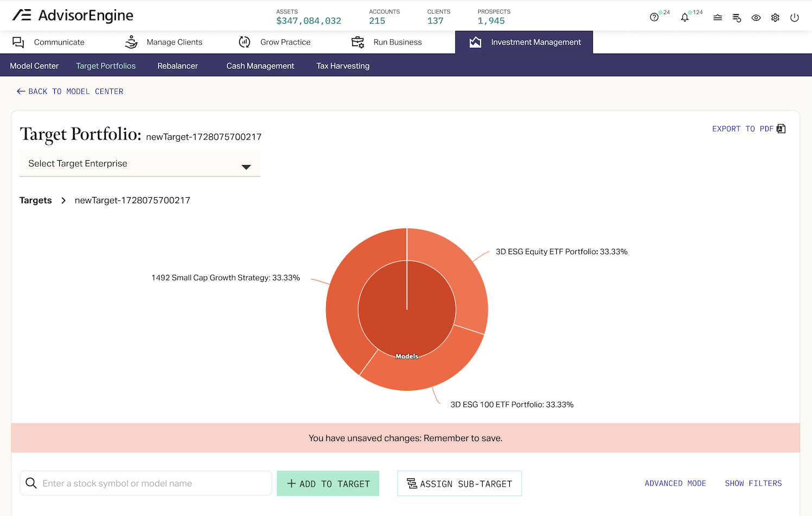Viewport: 812px width, 516px height.
Task: Click the Communicate chat icon
Action: click(18, 42)
